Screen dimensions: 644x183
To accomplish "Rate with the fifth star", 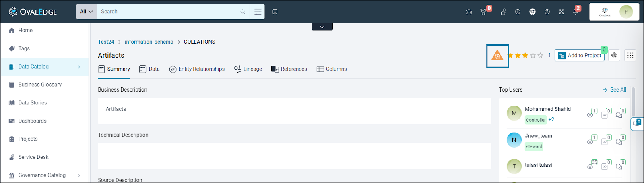I will [540, 56].
